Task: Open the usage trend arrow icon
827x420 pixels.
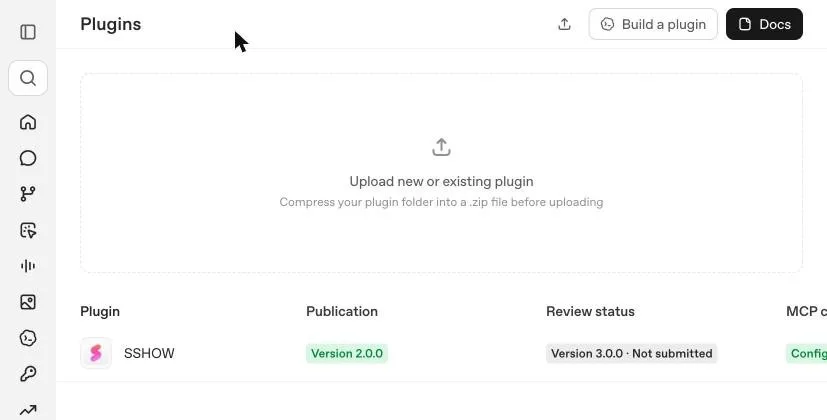Action: (x=28, y=409)
